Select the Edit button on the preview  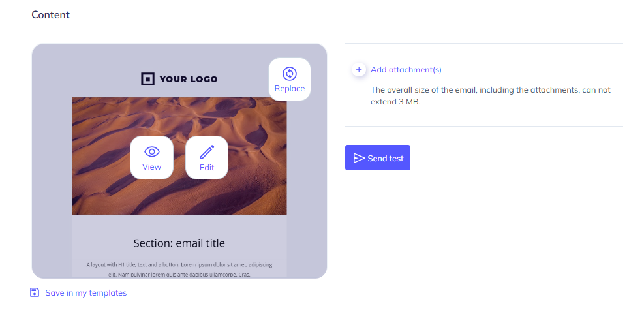point(207,158)
